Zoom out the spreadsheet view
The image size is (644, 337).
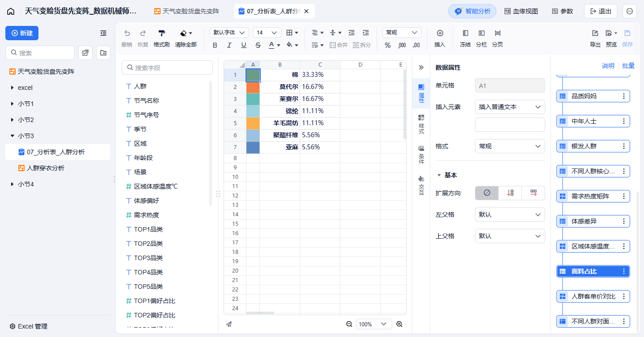pyautogui.click(x=349, y=324)
